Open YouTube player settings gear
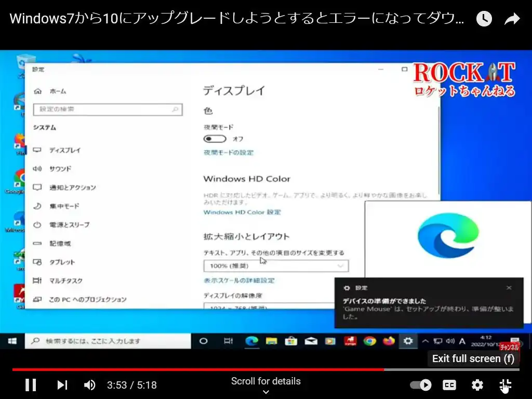532x399 pixels. (x=477, y=385)
